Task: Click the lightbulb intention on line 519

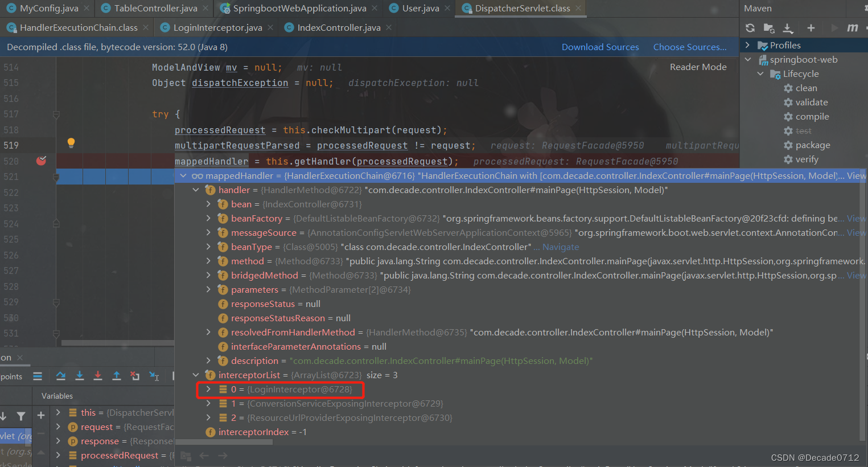Action: coord(71,143)
